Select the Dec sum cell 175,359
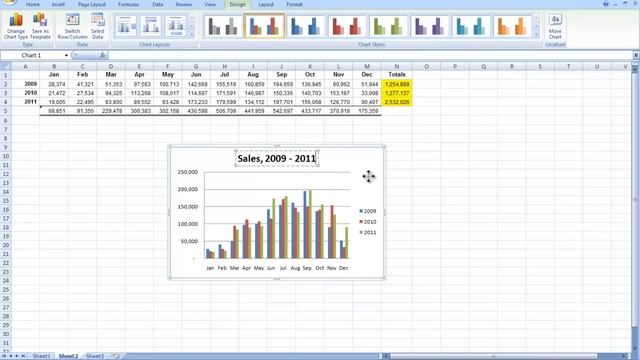This screenshot has height=360, width=640. 367,111
